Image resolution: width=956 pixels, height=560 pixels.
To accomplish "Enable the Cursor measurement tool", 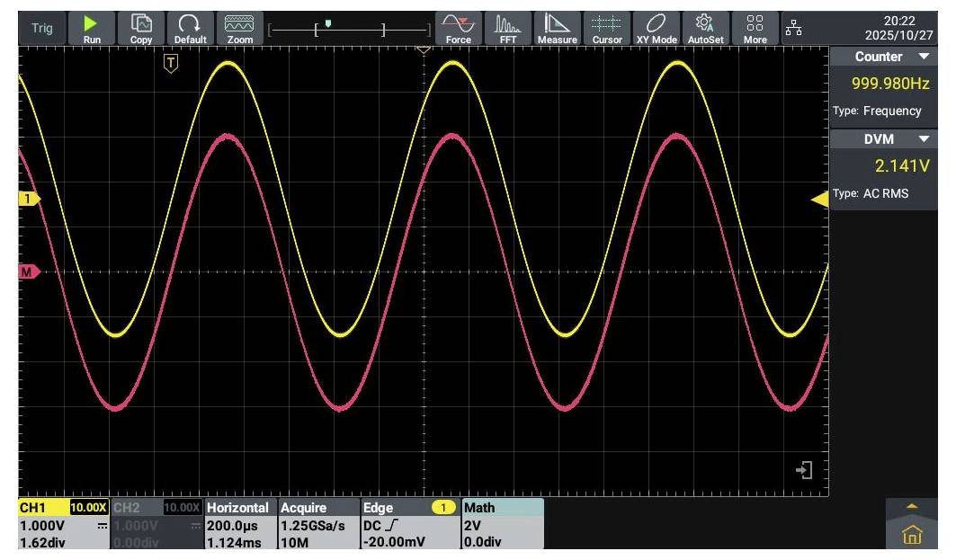I will pos(607,28).
